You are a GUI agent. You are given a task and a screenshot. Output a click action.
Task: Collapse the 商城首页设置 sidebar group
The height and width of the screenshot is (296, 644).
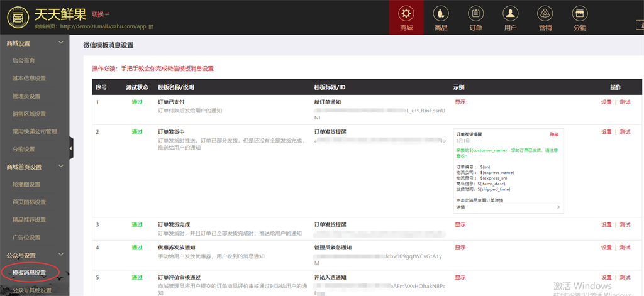coord(60,167)
